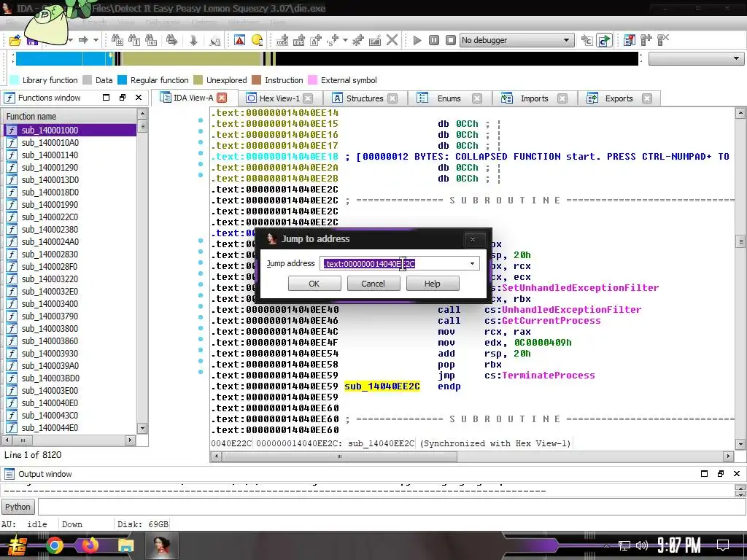Click the Open file folder icon
This screenshot has height=560, width=747.
tap(15, 40)
